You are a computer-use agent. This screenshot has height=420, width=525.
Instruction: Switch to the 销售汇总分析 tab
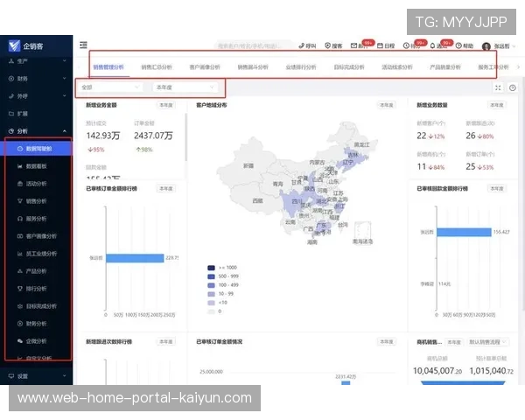click(157, 66)
